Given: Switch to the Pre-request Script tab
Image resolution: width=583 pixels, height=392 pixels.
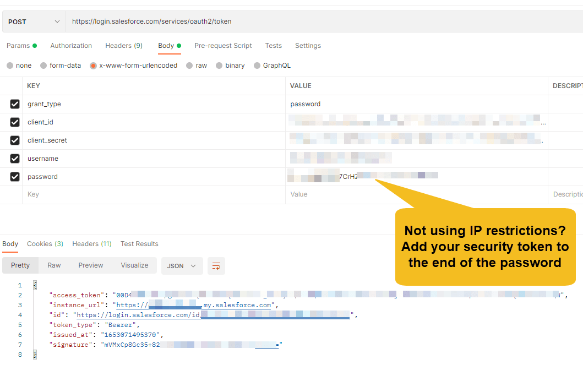Looking at the screenshot, I should pyautogui.click(x=223, y=46).
